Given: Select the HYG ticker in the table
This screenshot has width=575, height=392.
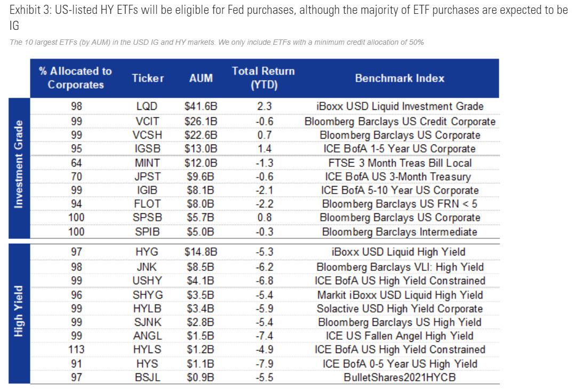Looking at the screenshot, I should [x=147, y=252].
